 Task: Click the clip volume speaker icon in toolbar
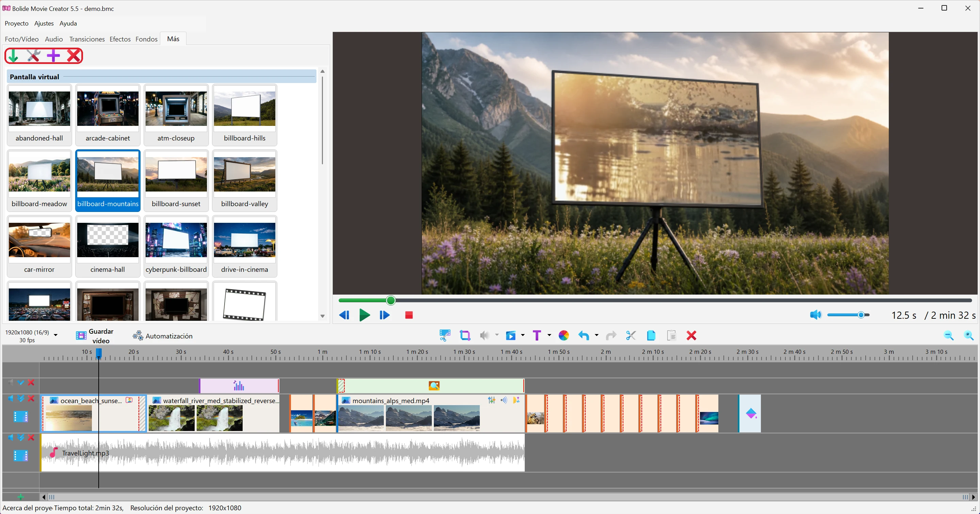[485, 335]
